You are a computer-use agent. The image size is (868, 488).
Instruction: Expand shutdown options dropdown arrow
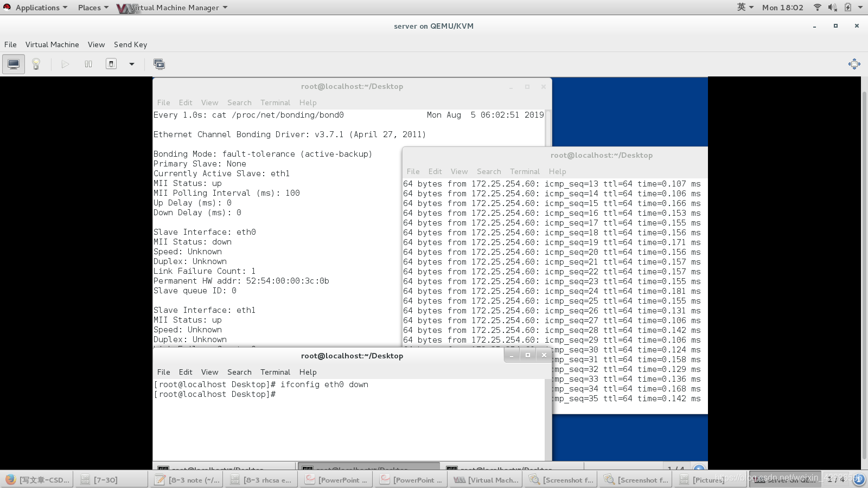[131, 64]
